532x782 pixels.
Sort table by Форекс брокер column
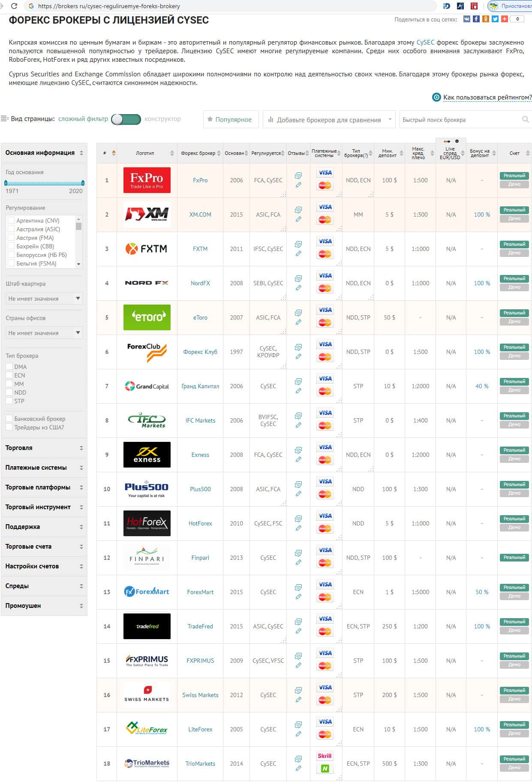pyautogui.click(x=200, y=153)
